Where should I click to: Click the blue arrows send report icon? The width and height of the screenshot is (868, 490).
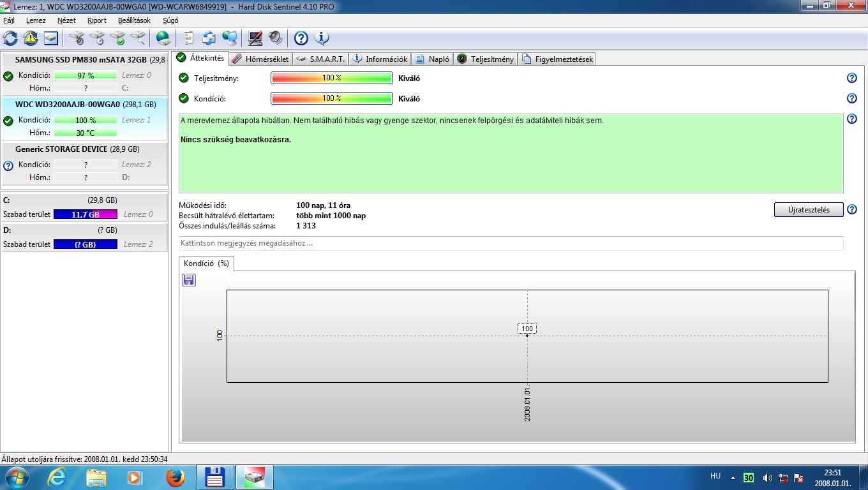pos(209,38)
